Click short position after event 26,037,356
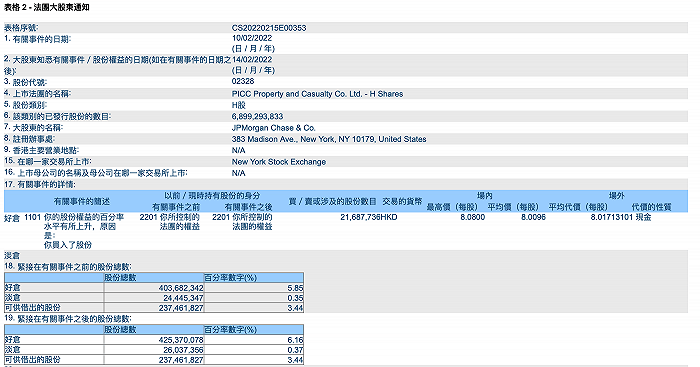The image size is (700, 367). [x=183, y=350]
